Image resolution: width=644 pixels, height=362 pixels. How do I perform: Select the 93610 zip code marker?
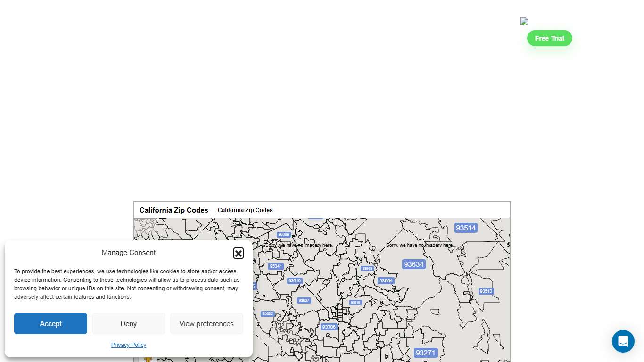(294, 280)
